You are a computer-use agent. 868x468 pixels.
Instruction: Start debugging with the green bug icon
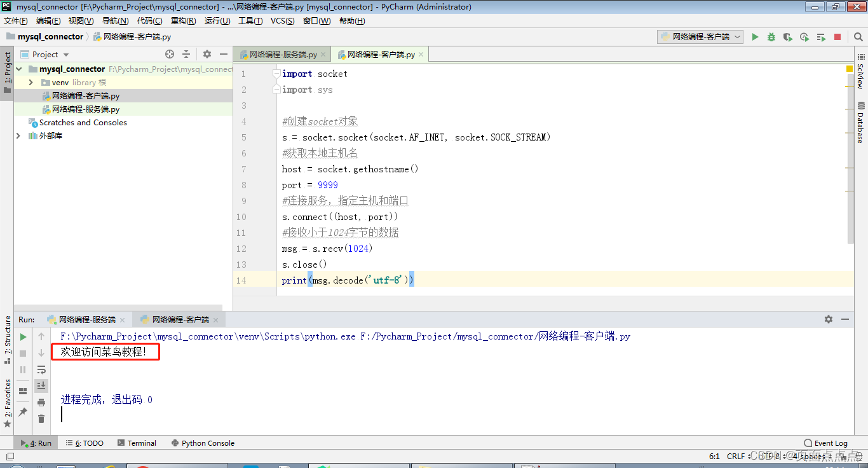coord(771,37)
